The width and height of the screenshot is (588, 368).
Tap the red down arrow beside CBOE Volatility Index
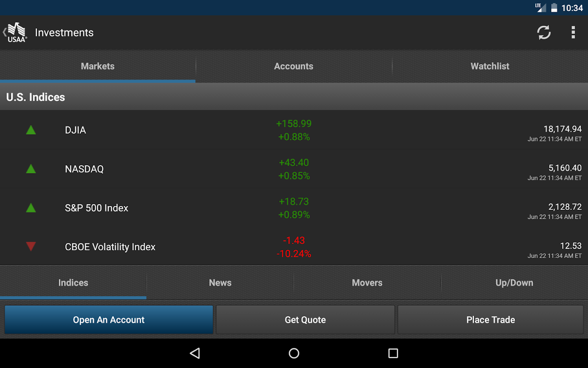(31, 246)
